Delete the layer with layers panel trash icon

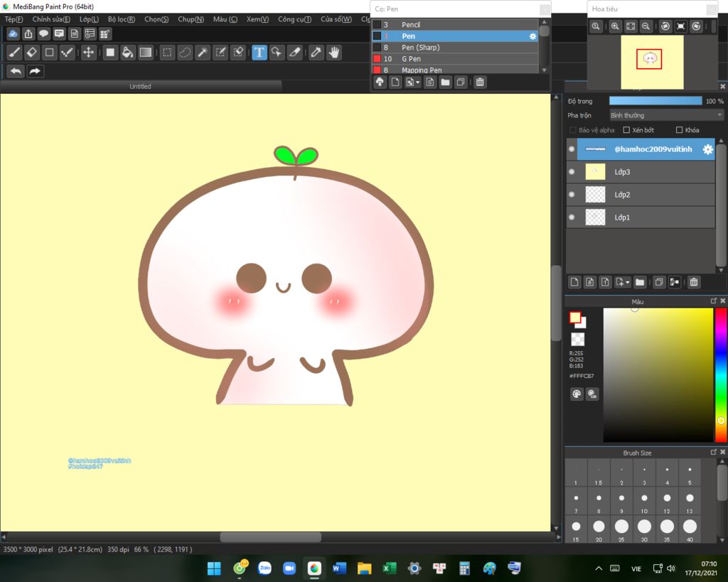pos(694,282)
